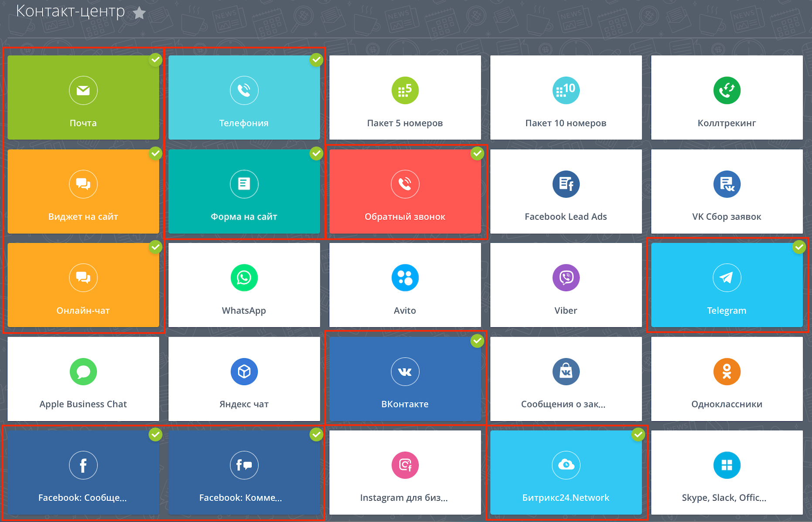The image size is (812, 522).
Task: Click the Битрикс24.Network cloud icon
Action: [566, 465]
